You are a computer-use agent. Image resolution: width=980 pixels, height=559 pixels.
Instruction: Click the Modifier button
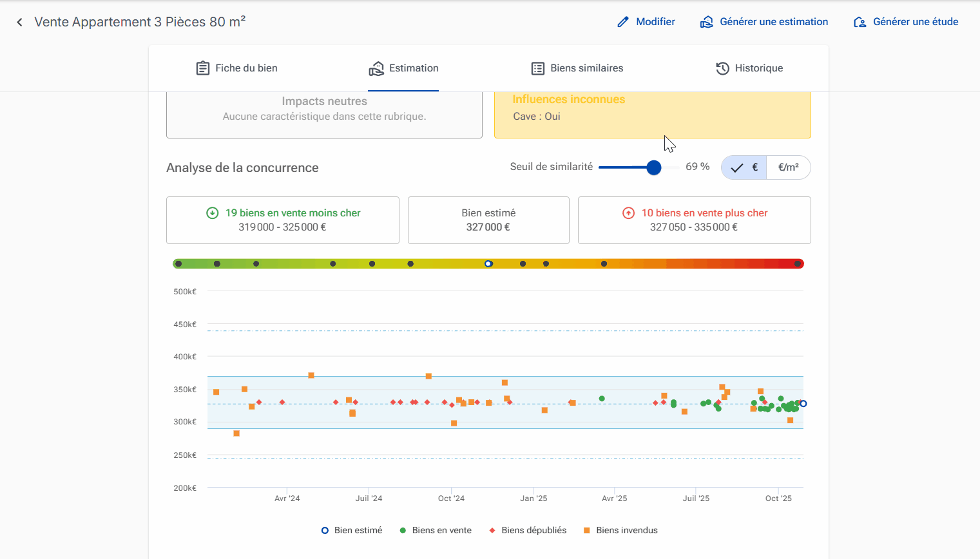click(x=646, y=22)
